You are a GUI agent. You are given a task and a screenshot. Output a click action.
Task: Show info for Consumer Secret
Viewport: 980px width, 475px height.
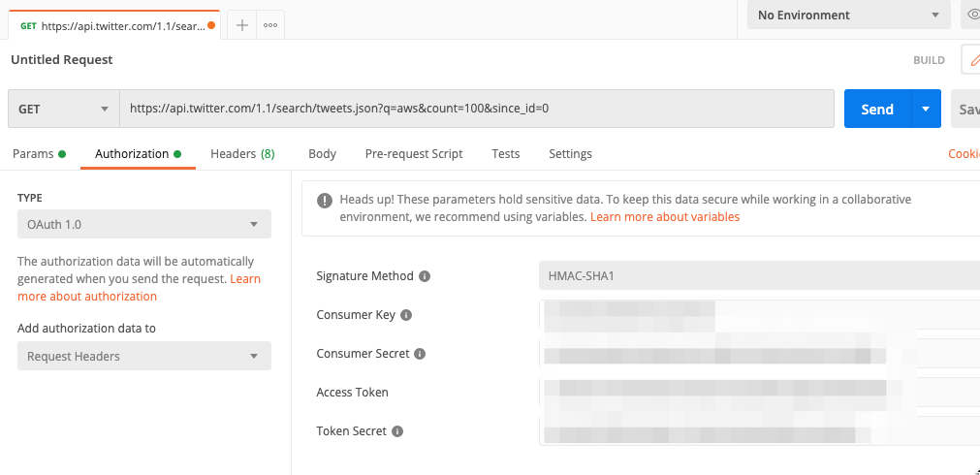[x=420, y=354]
